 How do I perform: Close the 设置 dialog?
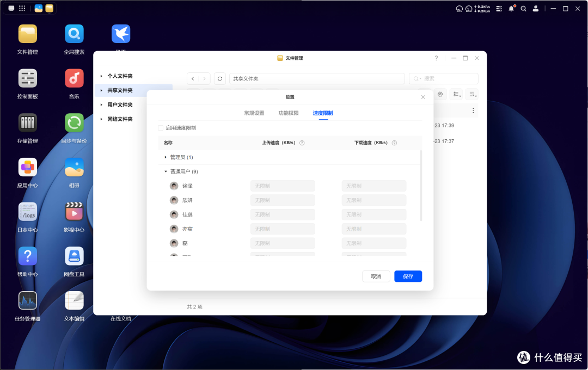pyautogui.click(x=423, y=97)
